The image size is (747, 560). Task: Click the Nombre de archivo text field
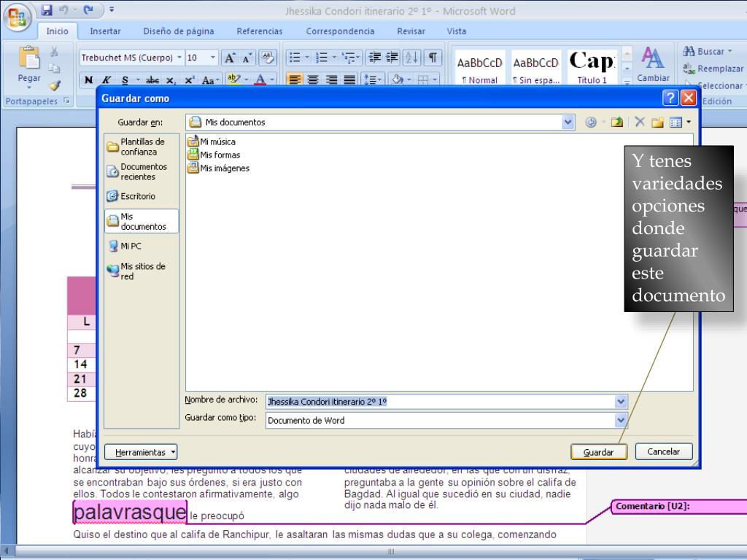[x=440, y=402]
